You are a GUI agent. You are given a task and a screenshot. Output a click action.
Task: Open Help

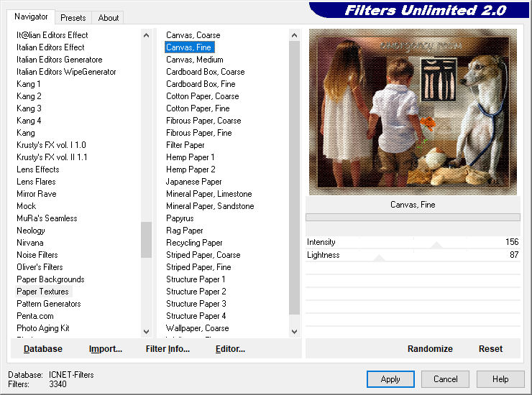(x=500, y=379)
